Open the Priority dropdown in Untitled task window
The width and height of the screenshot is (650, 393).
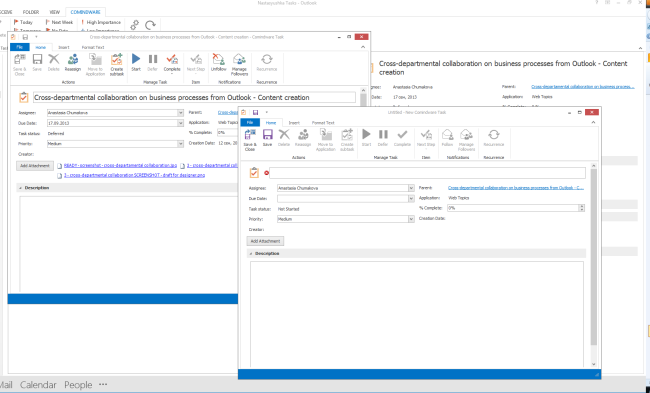[411, 219]
